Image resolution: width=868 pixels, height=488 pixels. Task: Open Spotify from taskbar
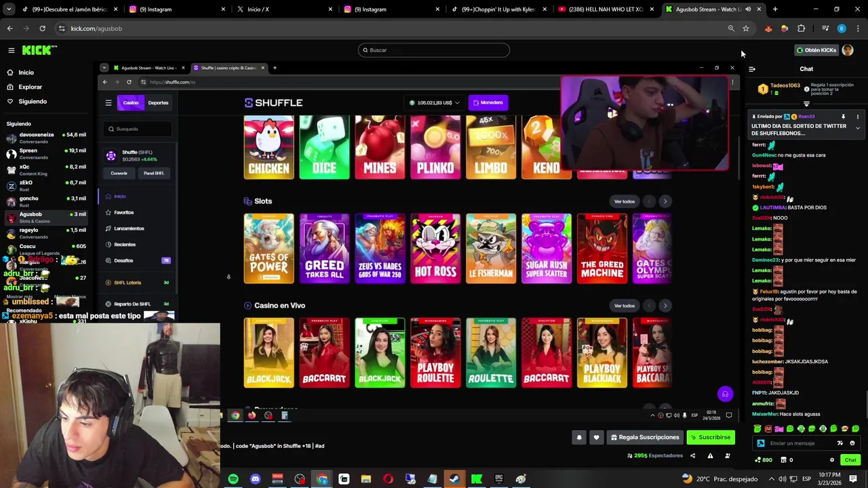(x=233, y=479)
